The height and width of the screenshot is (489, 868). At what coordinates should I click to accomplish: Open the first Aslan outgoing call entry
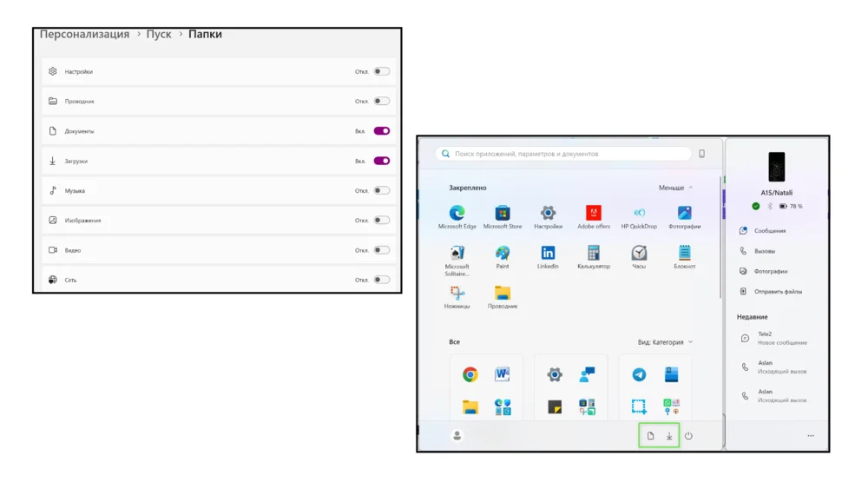(774, 367)
